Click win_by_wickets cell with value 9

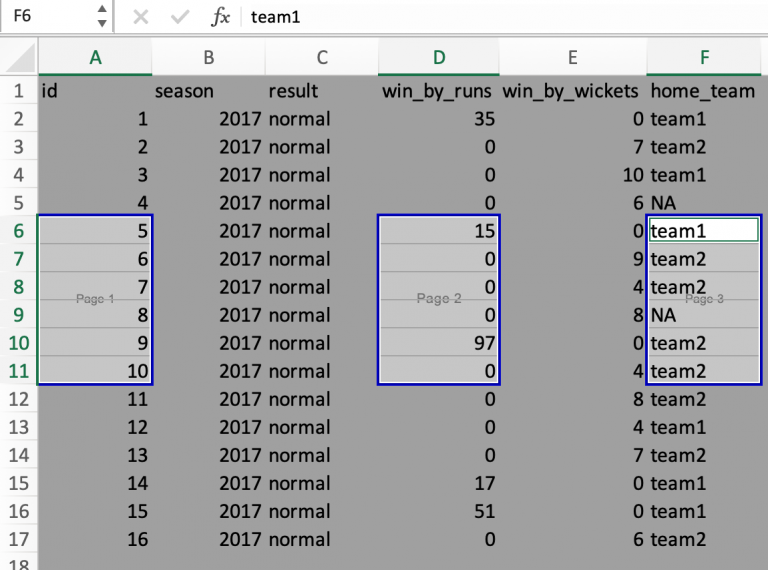[x=573, y=259]
